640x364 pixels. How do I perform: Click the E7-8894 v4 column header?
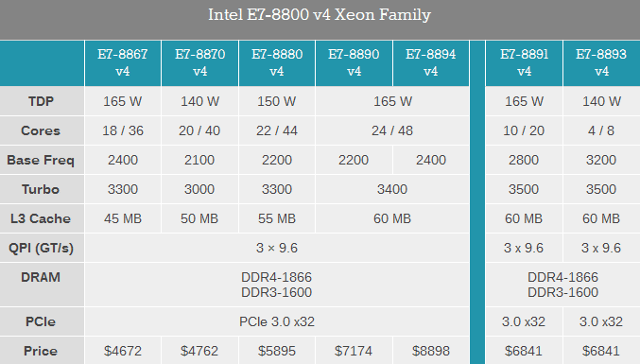[x=431, y=62]
